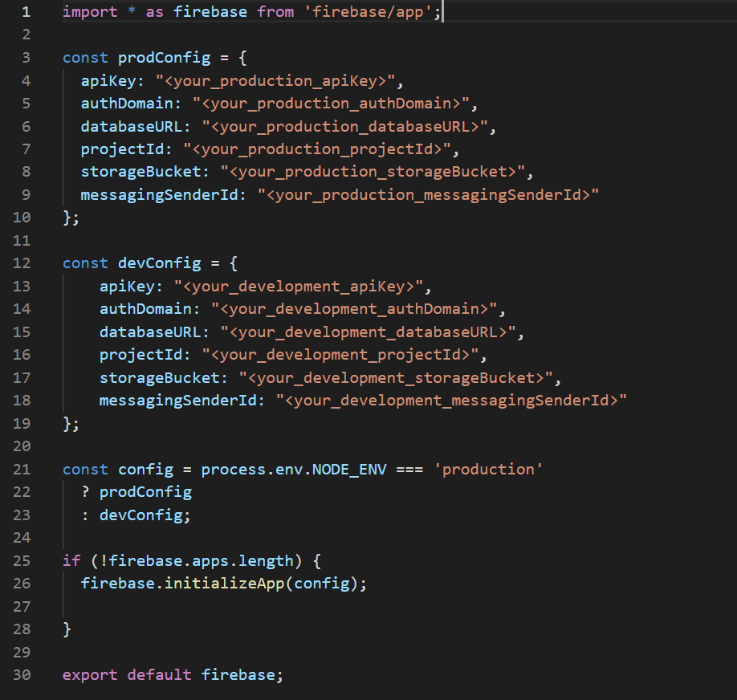The image size is (737, 700).
Task: Click the if keyword on line 25
Action: [x=71, y=560]
